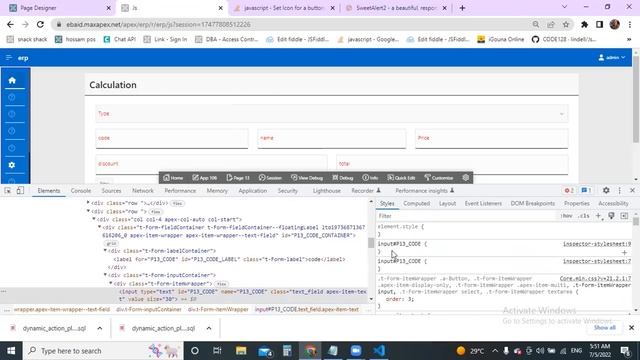Open admin user menu dropdown

(611, 58)
